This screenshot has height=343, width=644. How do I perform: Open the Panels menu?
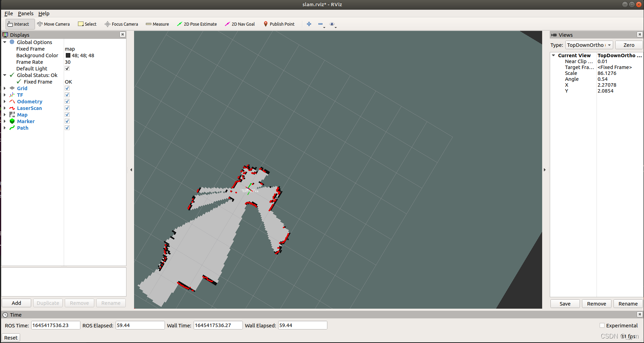click(26, 14)
